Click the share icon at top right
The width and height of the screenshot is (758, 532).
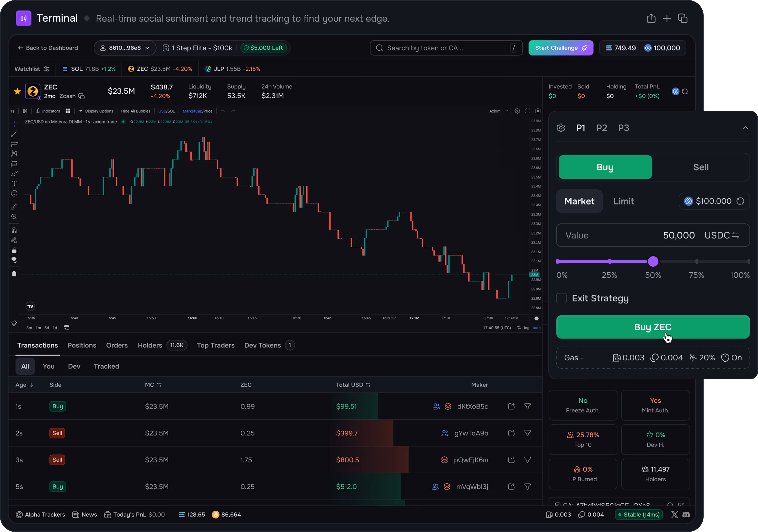pos(651,18)
